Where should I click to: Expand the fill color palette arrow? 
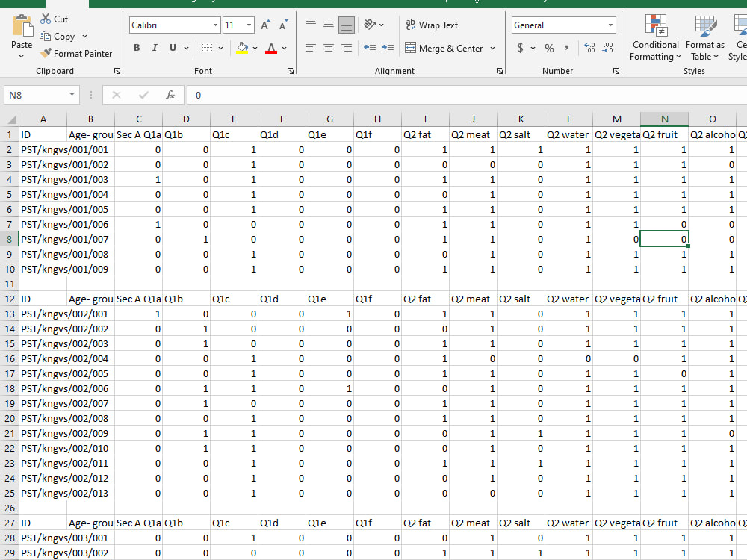[x=255, y=48]
